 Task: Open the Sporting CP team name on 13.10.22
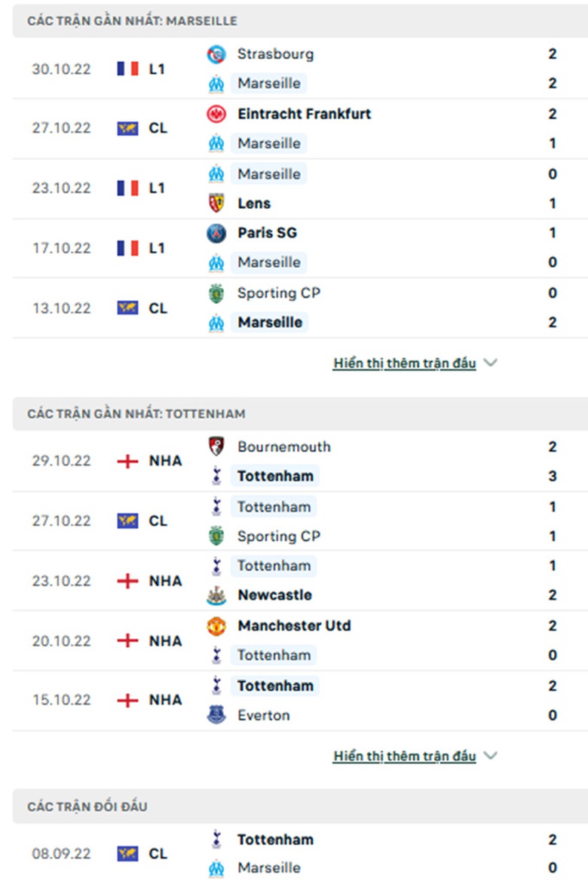[278, 293]
